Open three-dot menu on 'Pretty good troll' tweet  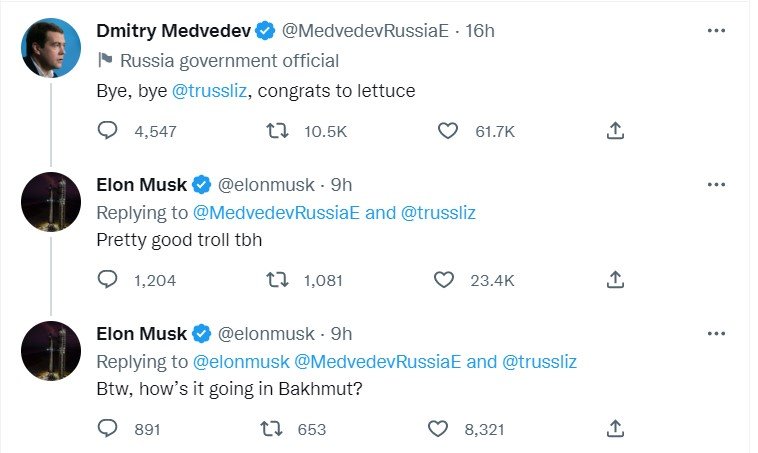[x=716, y=184]
